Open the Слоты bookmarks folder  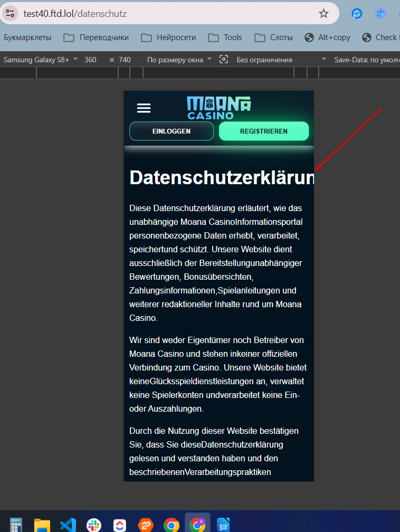pos(273,37)
